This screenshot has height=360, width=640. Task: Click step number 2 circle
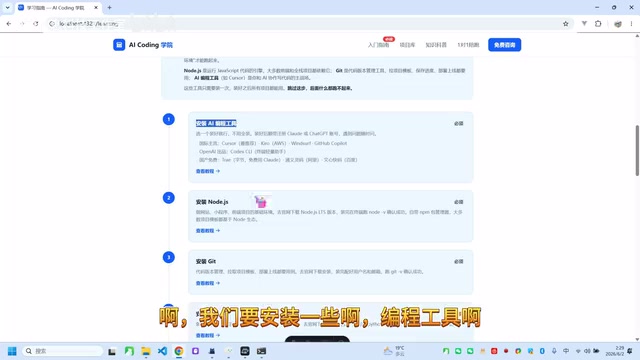click(x=169, y=198)
